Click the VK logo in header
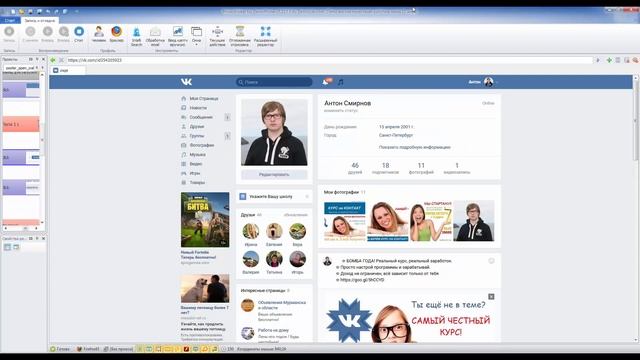Screen dimensions: 640x360 (186, 82)
